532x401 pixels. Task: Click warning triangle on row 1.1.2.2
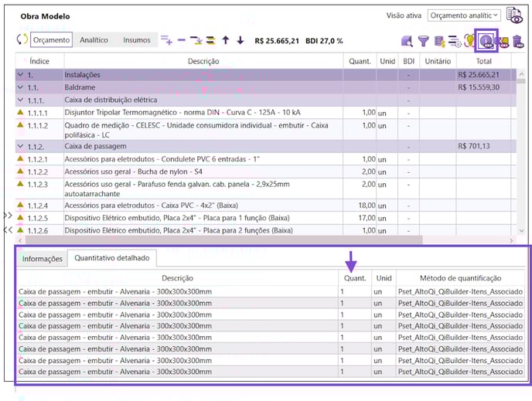pos(20,172)
